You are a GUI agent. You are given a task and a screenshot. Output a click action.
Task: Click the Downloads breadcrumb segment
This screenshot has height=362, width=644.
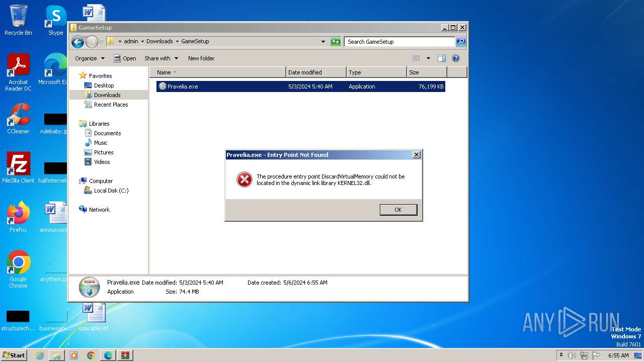[159, 41]
